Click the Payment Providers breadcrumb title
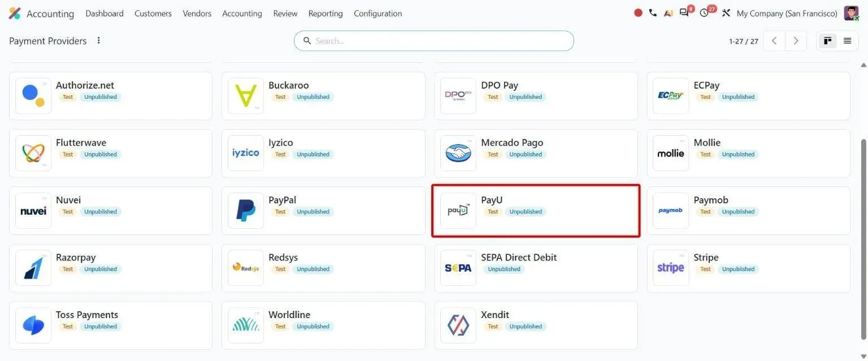 [48, 41]
